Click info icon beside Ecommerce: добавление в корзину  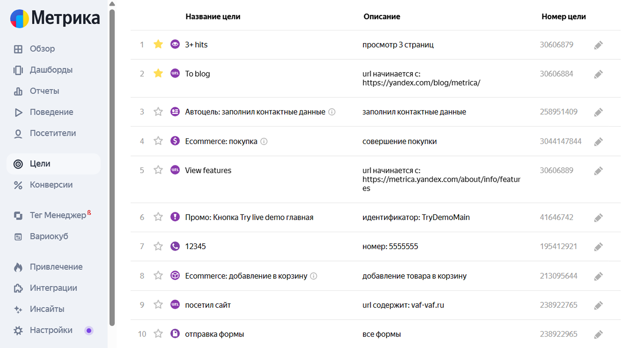click(314, 276)
